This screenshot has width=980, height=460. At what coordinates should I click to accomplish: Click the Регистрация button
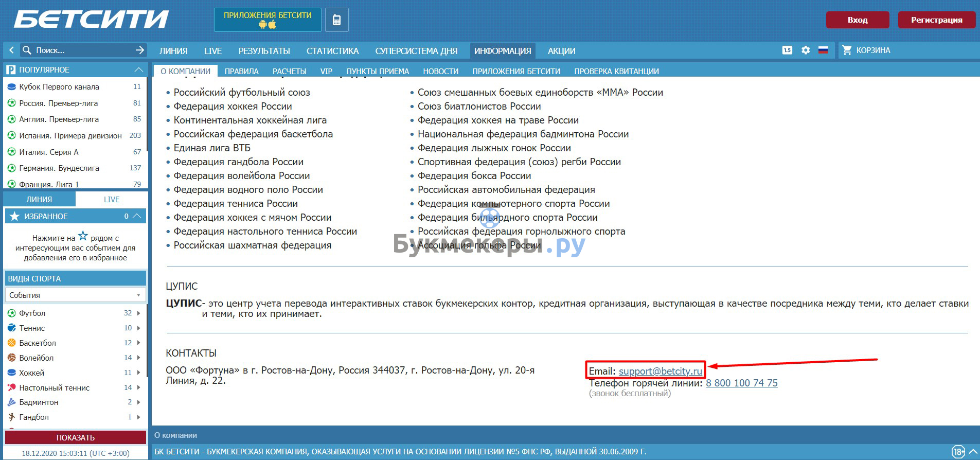(936, 20)
